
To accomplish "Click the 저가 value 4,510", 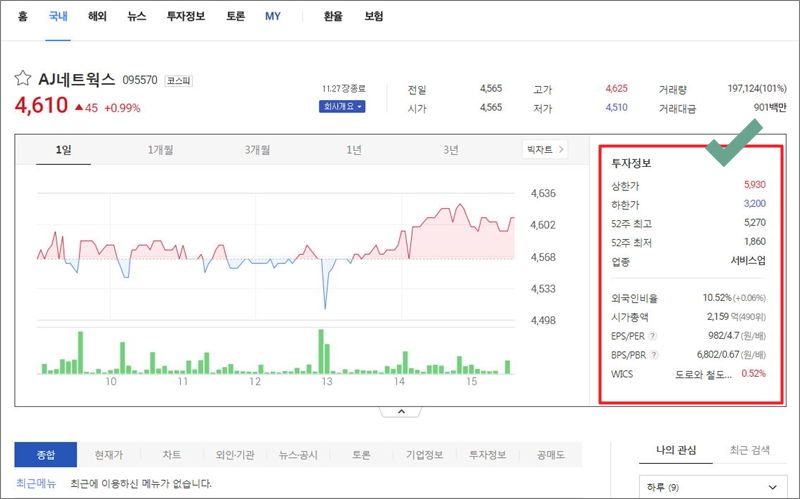I will 616,108.
